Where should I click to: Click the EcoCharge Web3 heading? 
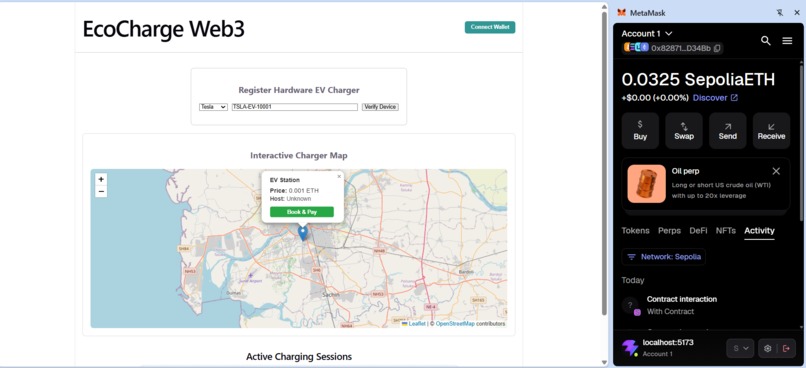163,29
